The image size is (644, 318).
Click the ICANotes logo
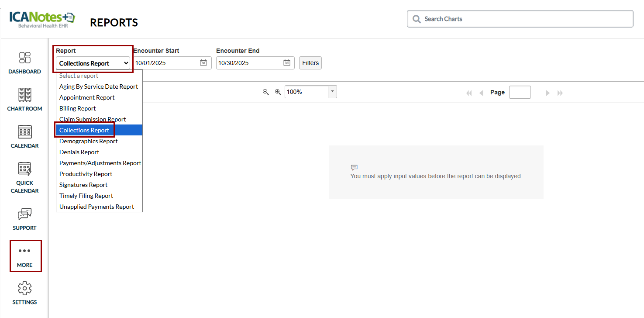click(42, 20)
